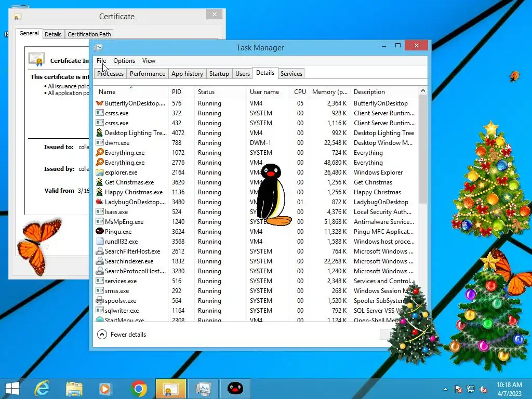532x399 pixels.
Task: Switch to the Performance tab
Action: coord(148,74)
